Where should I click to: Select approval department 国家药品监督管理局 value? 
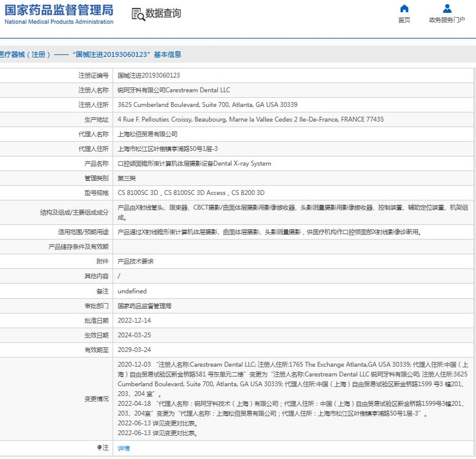click(144, 306)
